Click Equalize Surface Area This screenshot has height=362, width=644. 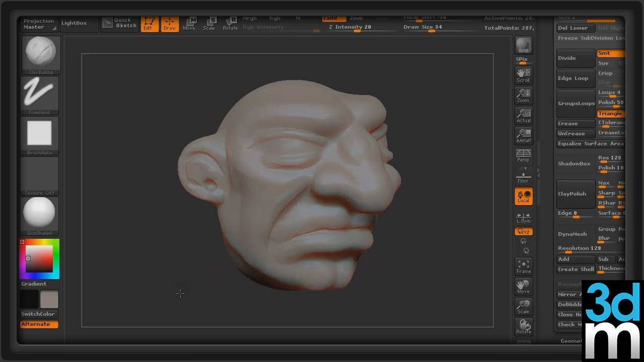pos(591,144)
